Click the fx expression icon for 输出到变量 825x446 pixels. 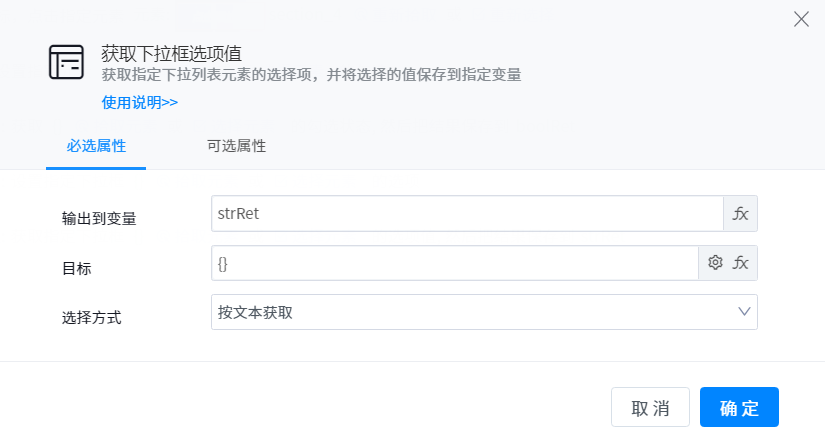(741, 214)
